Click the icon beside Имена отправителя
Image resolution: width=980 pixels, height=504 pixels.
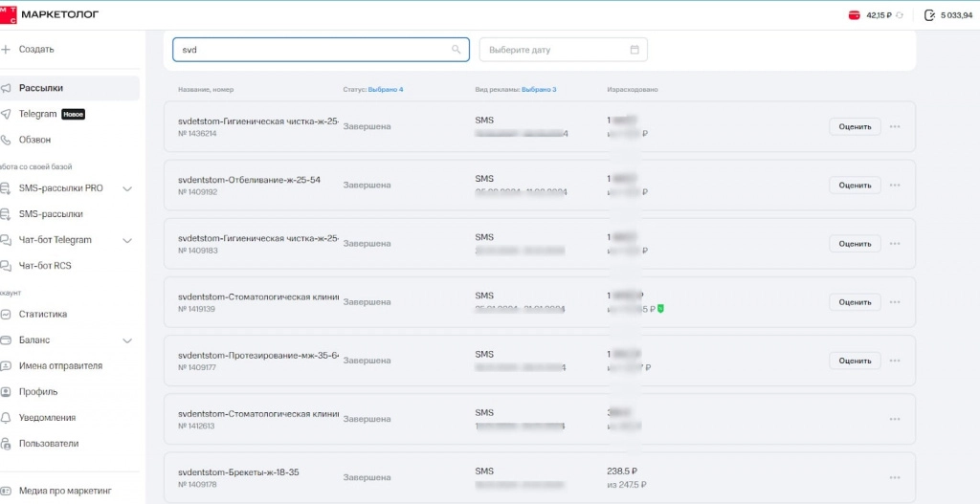7,366
